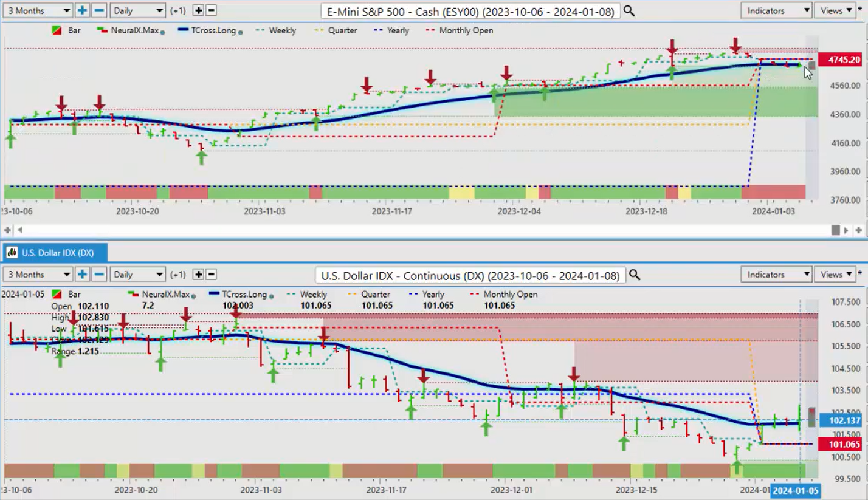The width and height of the screenshot is (868, 500).
Task: Select the U.S. Dollar IDX (DX) tab
Action: (54, 253)
